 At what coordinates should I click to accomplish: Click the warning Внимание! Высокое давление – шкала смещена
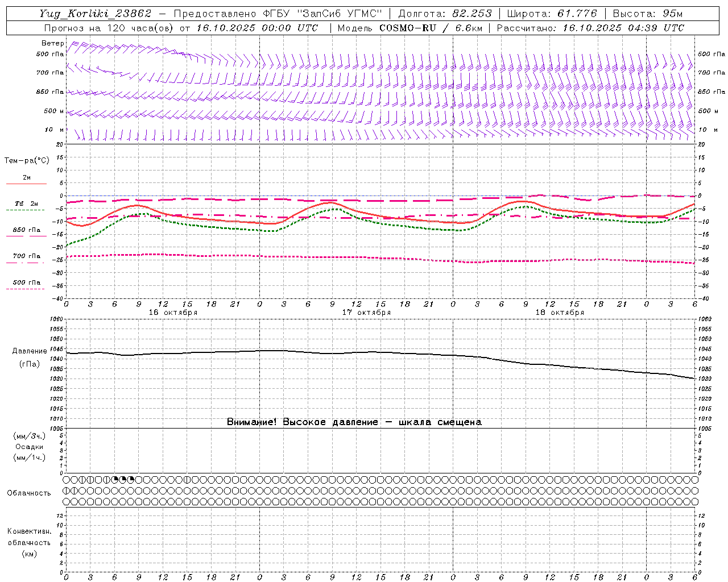pyautogui.click(x=354, y=422)
